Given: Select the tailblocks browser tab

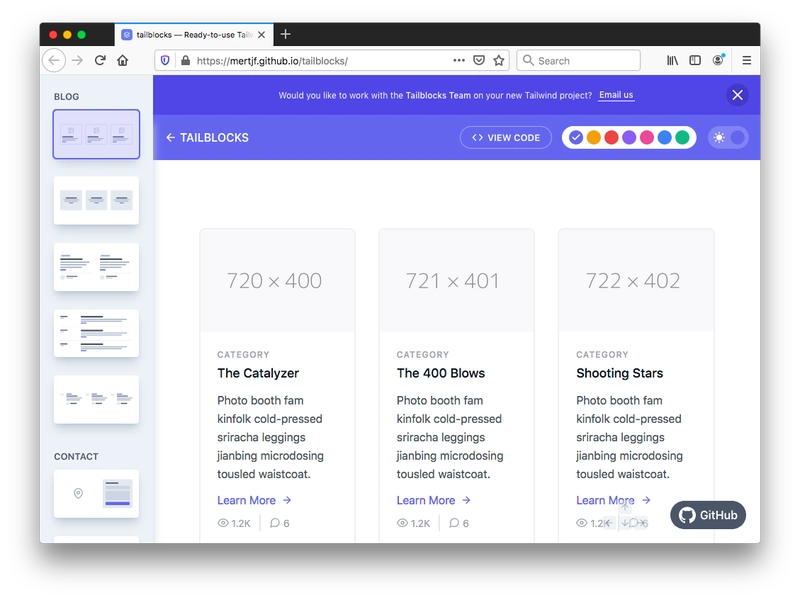Looking at the screenshot, I should pos(194,35).
